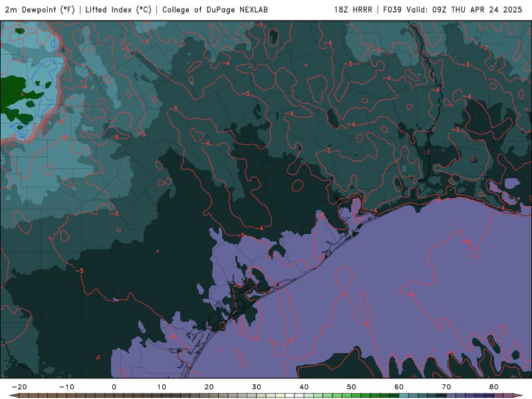Viewport: 532px width, 399px height.
Task: Click the '0' colorbar scale label
Action: pos(114,387)
